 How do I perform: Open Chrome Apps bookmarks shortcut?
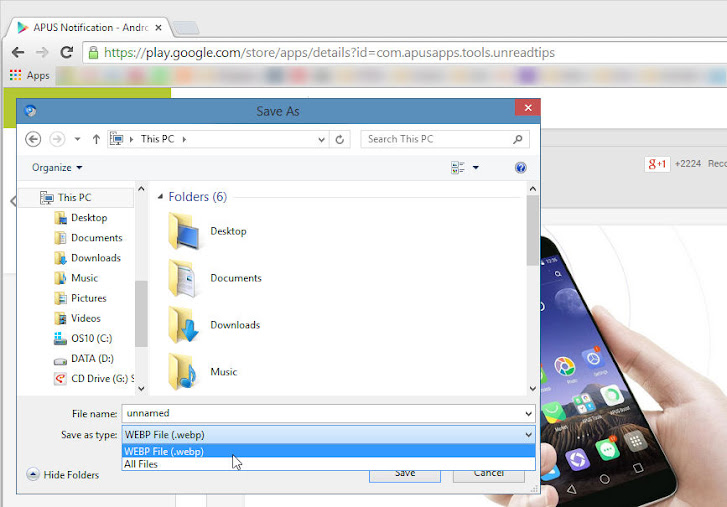pos(30,75)
